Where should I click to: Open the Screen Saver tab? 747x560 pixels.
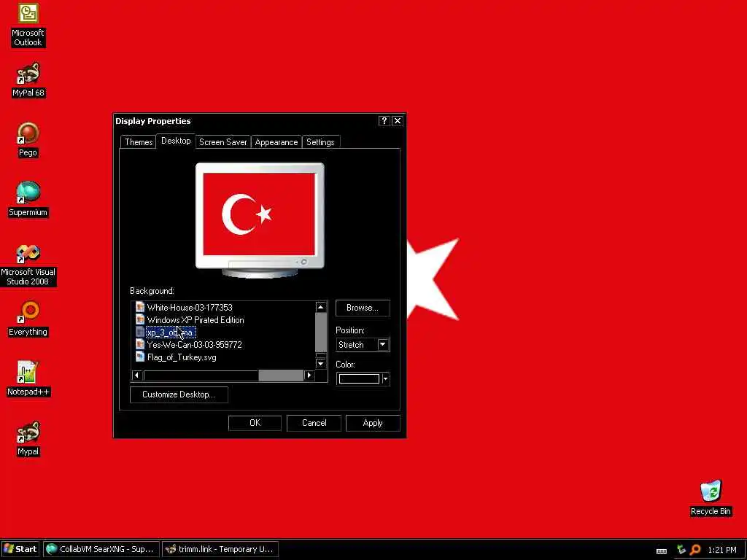tap(223, 142)
